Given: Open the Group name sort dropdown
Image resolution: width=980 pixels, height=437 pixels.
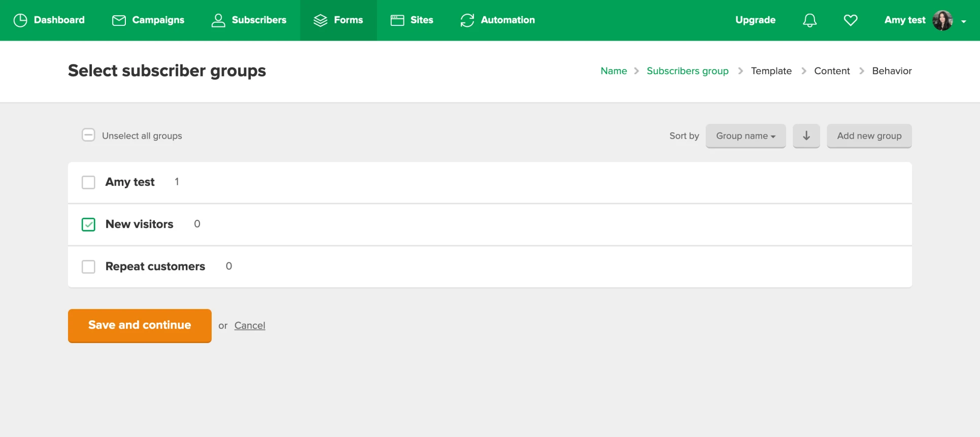Looking at the screenshot, I should 745,136.
